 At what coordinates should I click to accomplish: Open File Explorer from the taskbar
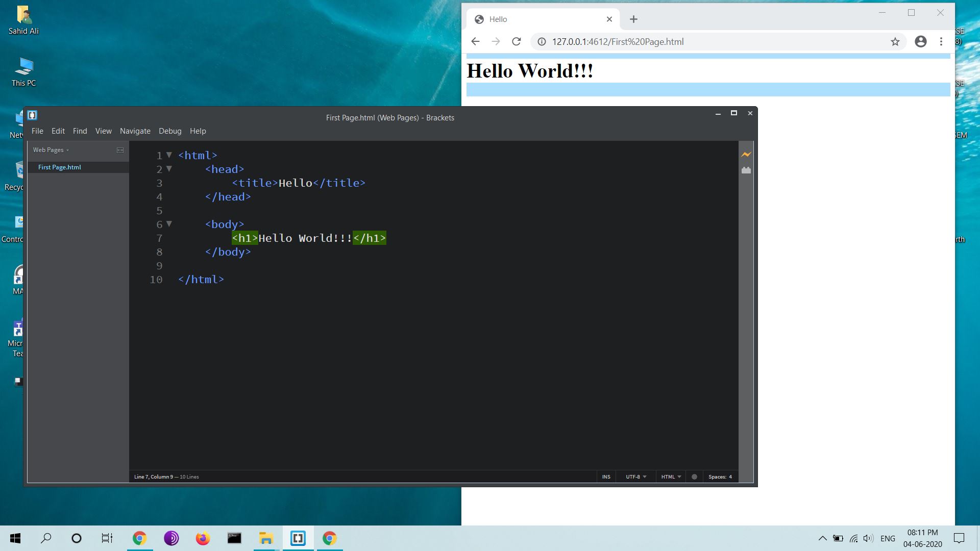tap(265, 538)
